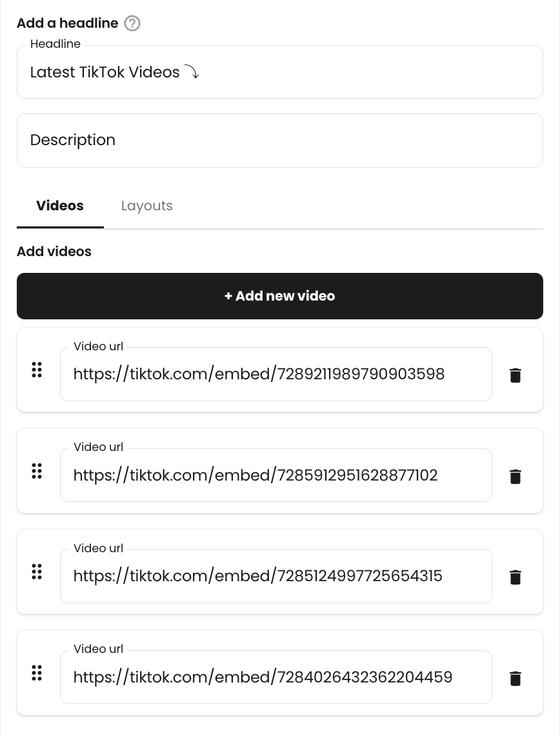The width and height of the screenshot is (560, 738).
Task: Click into the Description field
Action: tap(280, 140)
